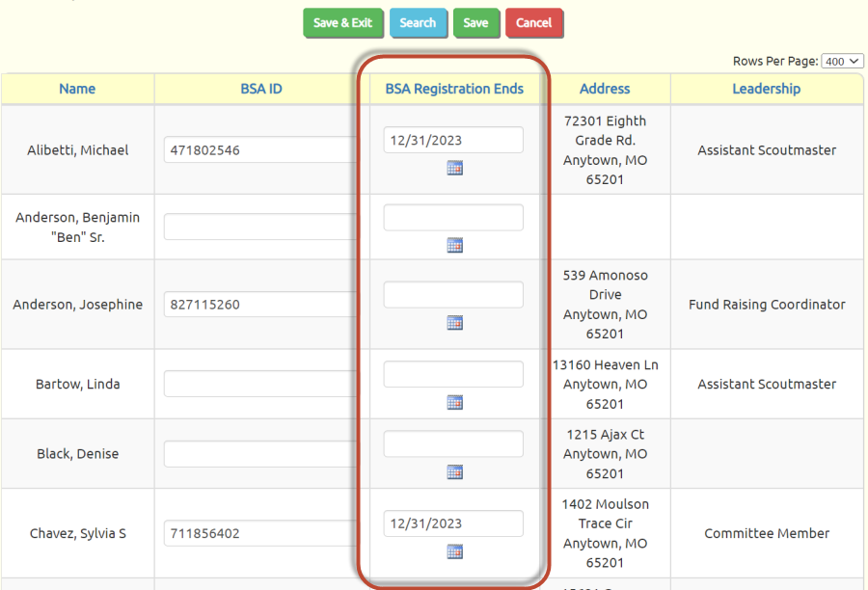
Task: Edit BSA ID field for Black, Denise
Action: [260, 454]
